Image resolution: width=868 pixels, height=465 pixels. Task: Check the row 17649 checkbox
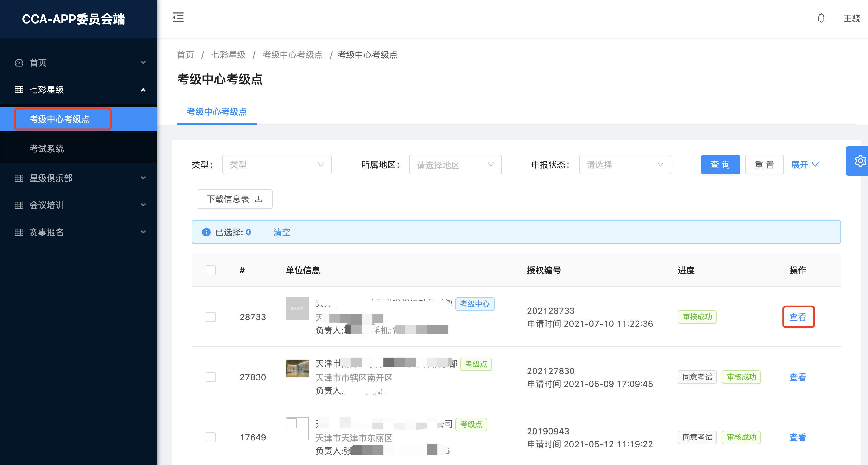(x=211, y=437)
